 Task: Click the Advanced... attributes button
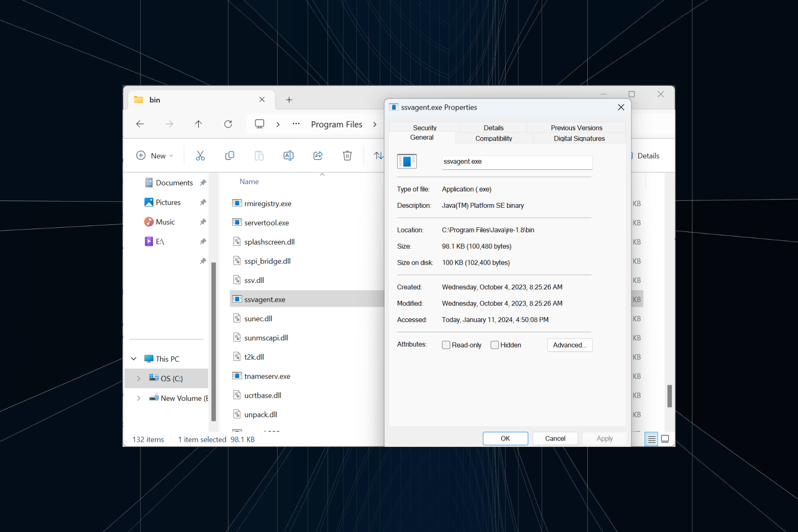569,345
